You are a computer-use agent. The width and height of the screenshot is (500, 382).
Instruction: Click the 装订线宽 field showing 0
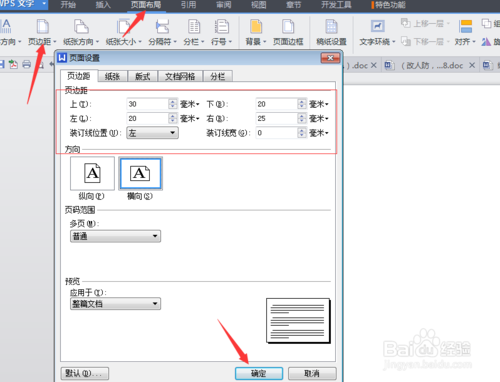click(x=277, y=133)
